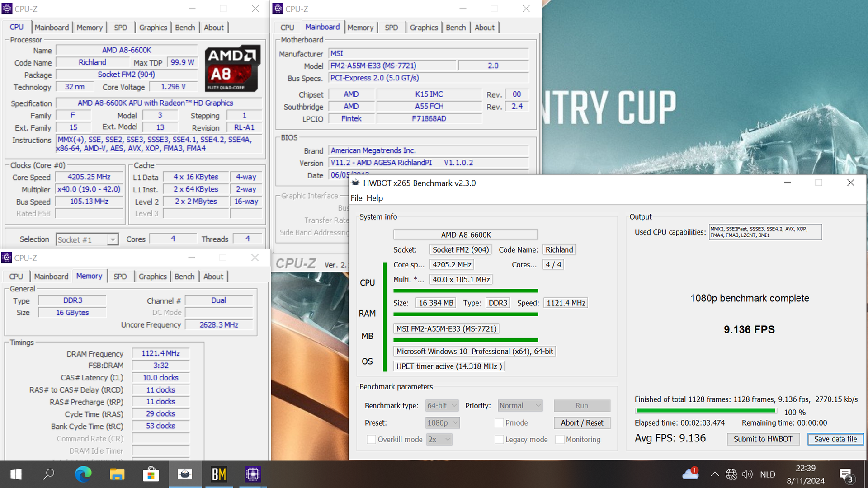Click Core Speed 4205.25 MHz value

[89, 177]
